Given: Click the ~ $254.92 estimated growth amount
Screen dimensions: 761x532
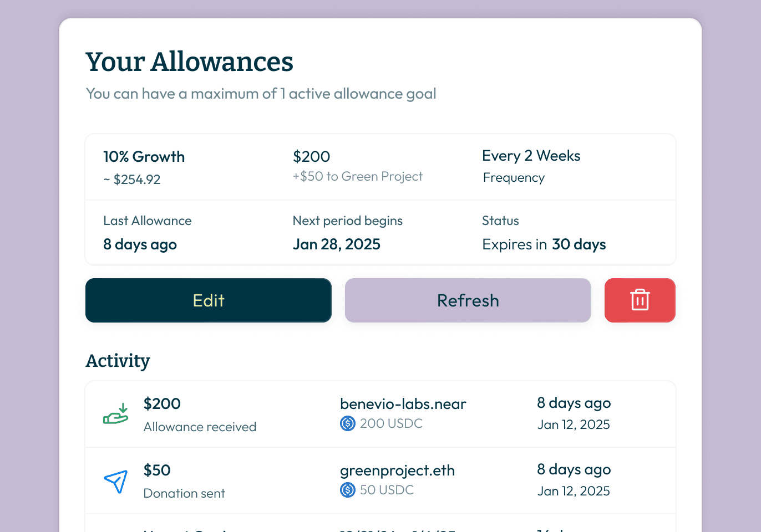Looking at the screenshot, I should point(132,180).
